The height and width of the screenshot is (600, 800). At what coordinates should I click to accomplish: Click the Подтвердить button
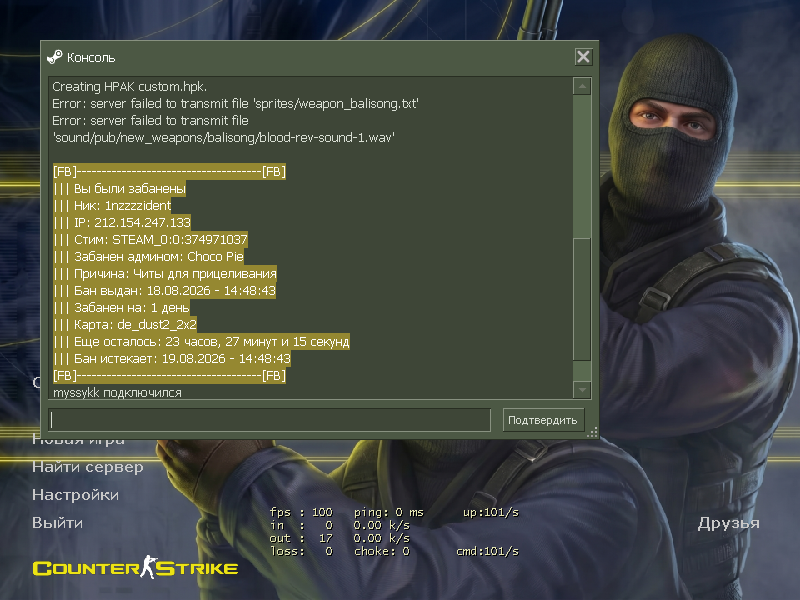(543, 420)
